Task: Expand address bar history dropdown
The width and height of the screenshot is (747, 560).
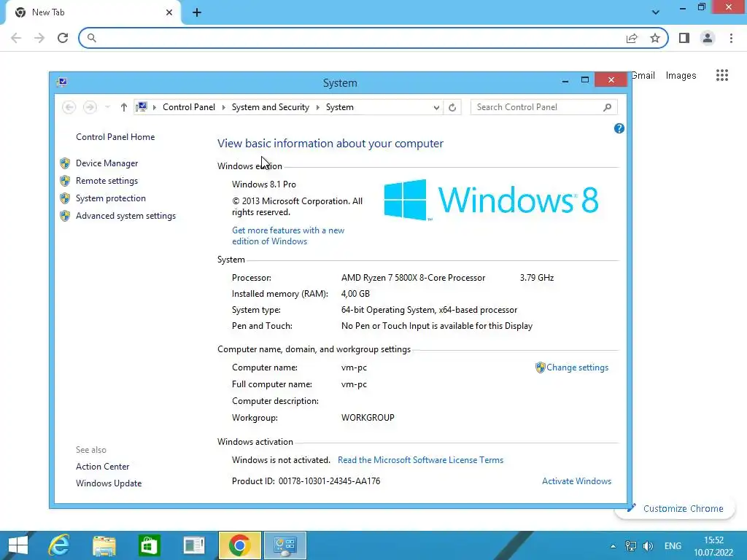Action: click(436, 107)
